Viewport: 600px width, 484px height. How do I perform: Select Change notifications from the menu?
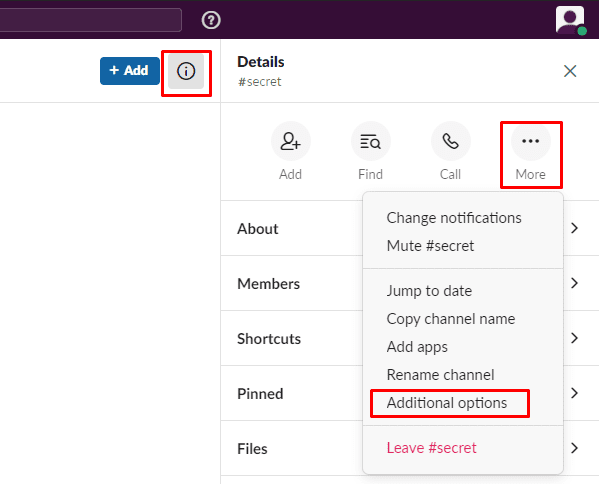pos(454,218)
